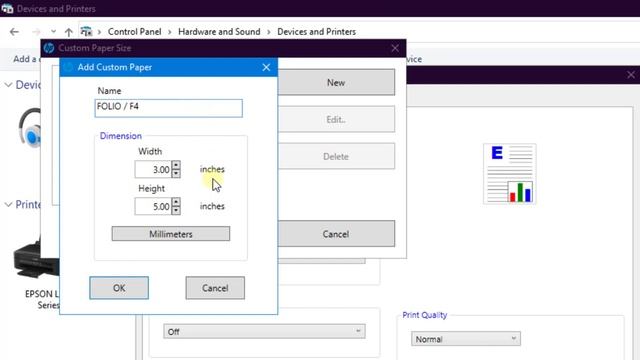Click Devices and Printers breadcrumb

coord(316,32)
